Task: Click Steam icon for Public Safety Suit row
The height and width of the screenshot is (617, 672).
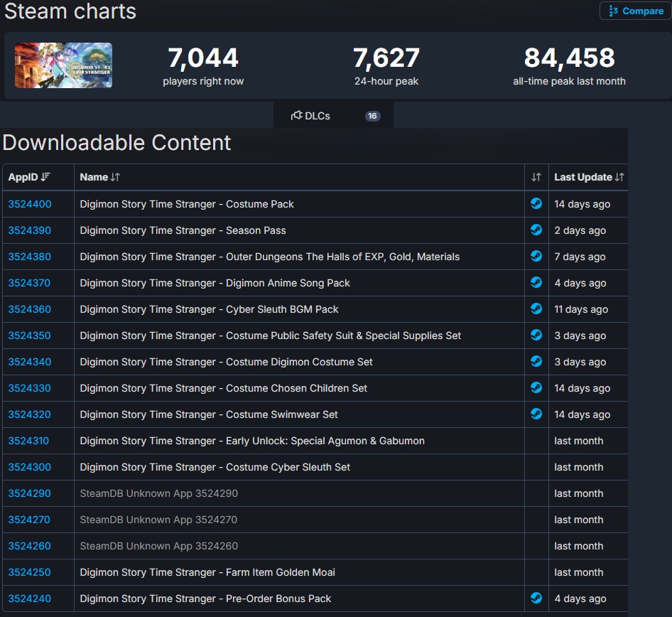Action: click(x=536, y=335)
